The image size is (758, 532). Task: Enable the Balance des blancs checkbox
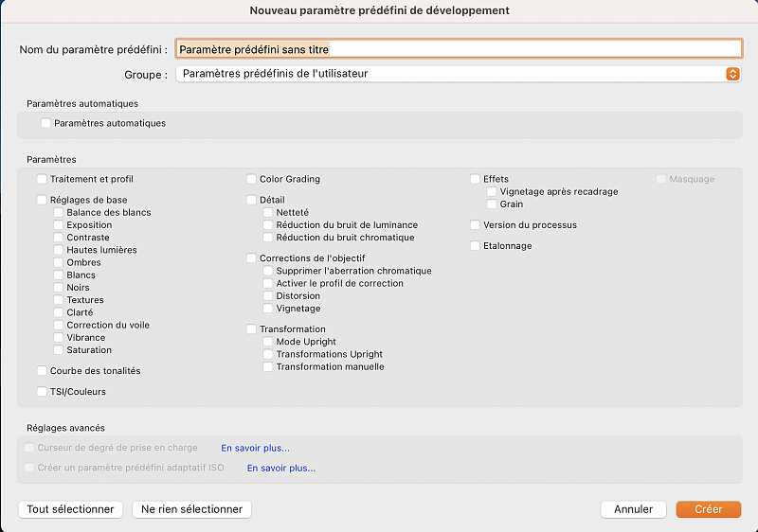click(59, 213)
